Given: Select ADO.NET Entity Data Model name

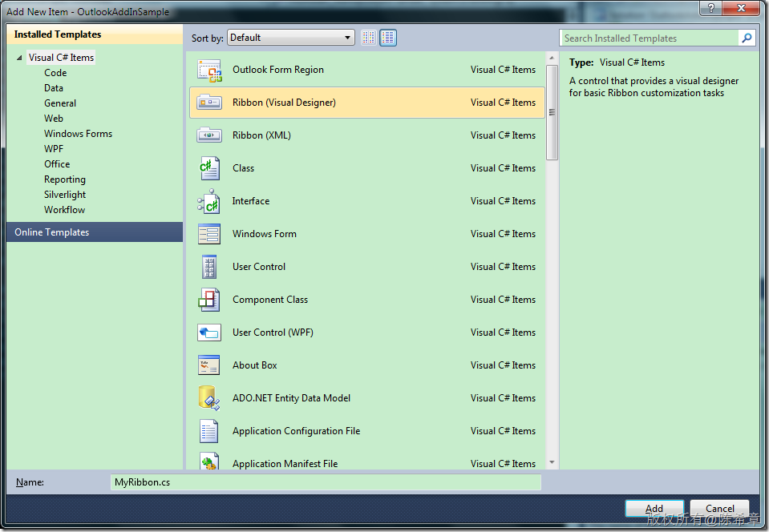Looking at the screenshot, I should click(x=291, y=397).
